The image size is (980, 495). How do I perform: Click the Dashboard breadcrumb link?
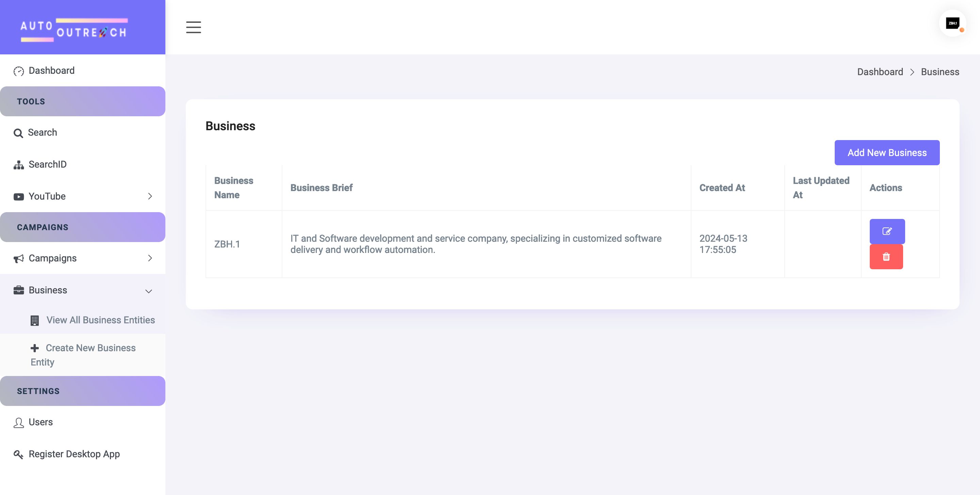880,72
